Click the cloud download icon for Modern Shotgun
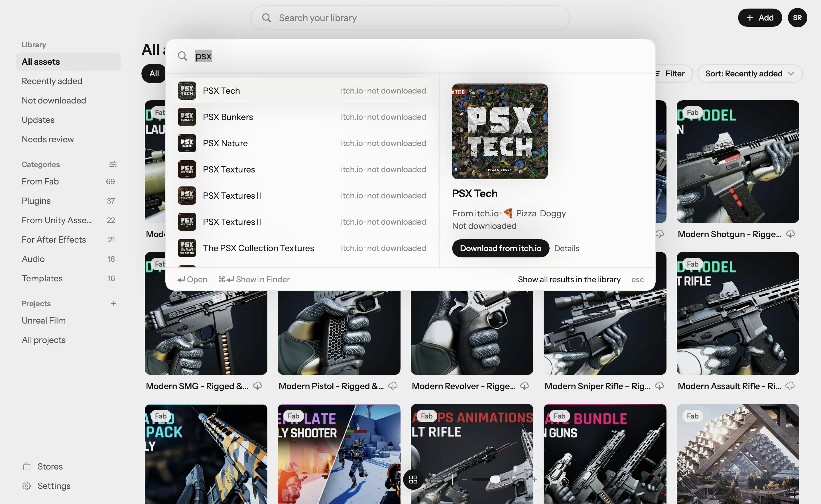 click(x=790, y=234)
